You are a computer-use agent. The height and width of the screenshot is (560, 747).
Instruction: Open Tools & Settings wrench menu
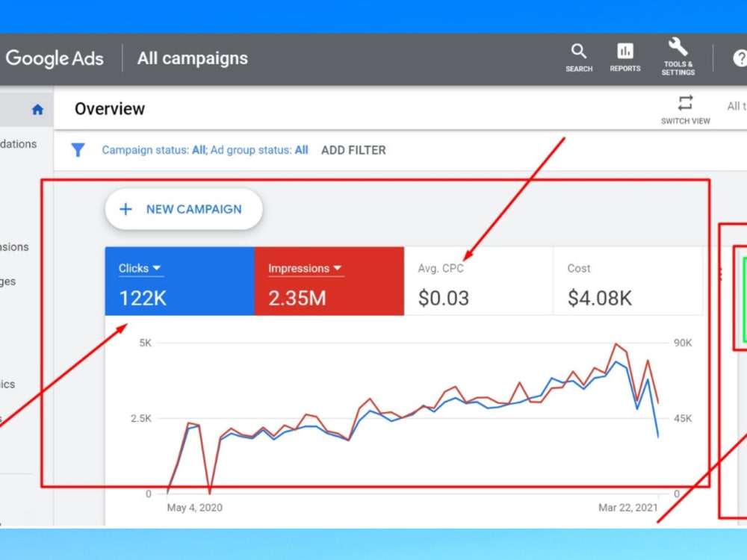[x=678, y=57]
